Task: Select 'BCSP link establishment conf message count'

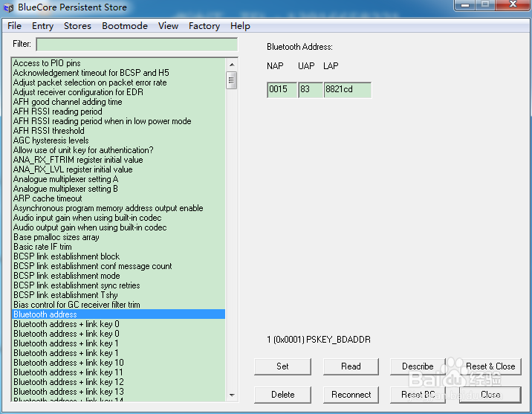Action: pyautogui.click(x=119, y=266)
